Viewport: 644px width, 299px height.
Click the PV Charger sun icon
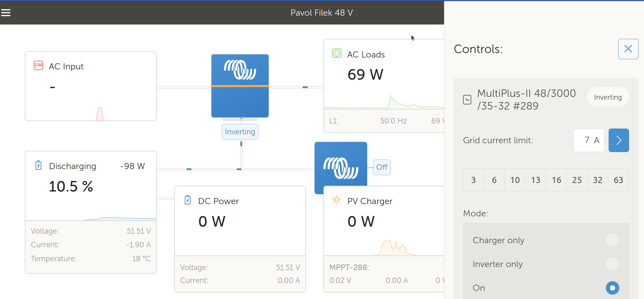(x=337, y=200)
